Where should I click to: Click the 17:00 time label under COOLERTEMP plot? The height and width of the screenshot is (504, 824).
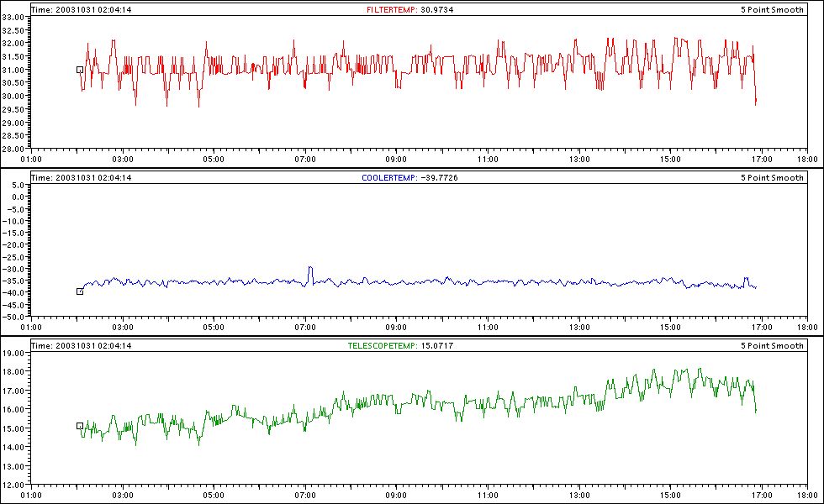click(762, 327)
